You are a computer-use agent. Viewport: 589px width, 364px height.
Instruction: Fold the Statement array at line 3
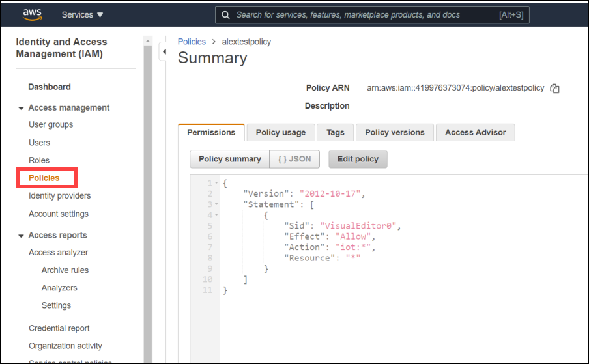click(x=216, y=204)
